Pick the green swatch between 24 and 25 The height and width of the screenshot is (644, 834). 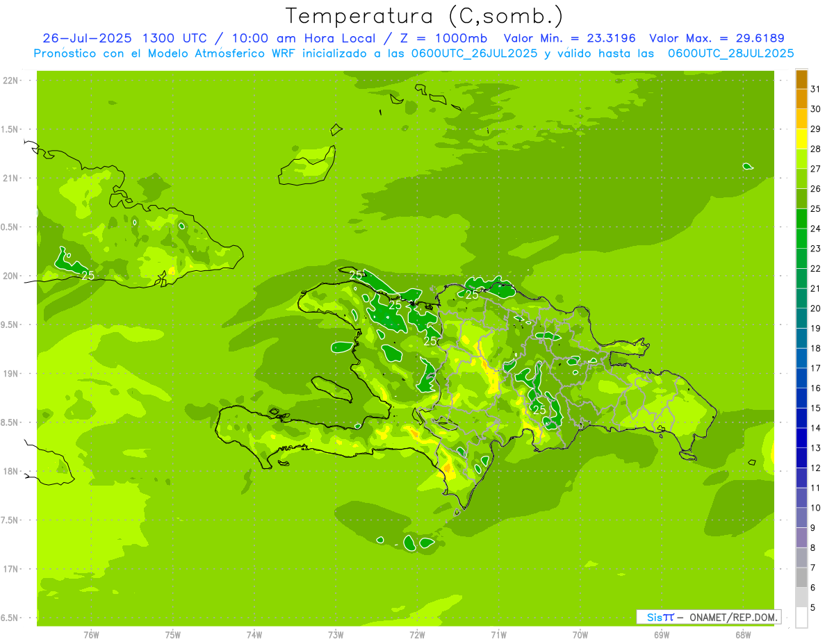tap(801, 218)
